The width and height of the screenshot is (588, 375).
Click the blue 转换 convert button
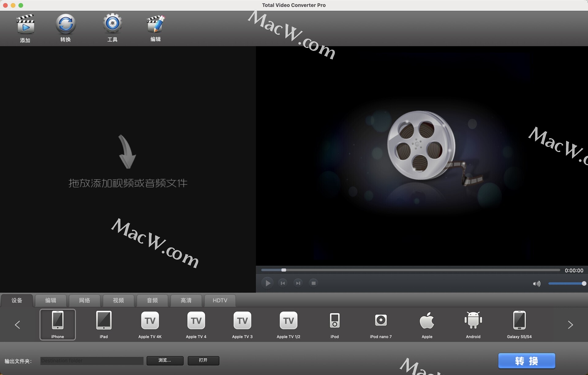tap(526, 361)
